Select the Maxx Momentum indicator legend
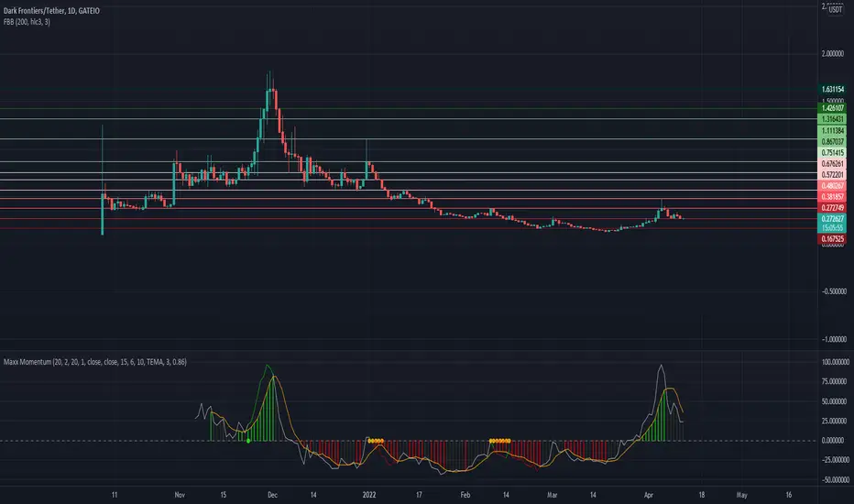 pyautogui.click(x=94, y=362)
